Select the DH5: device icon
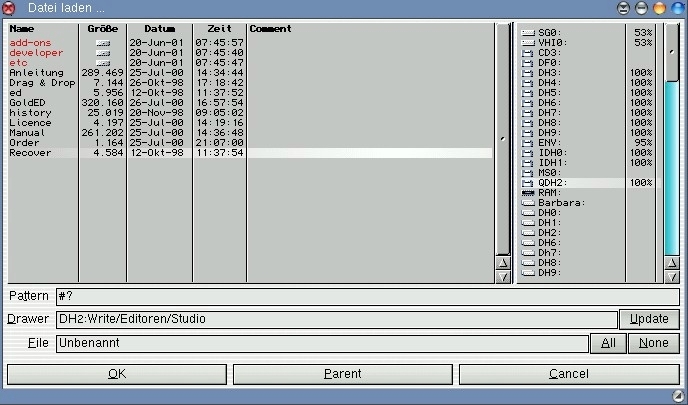 click(x=528, y=93)
